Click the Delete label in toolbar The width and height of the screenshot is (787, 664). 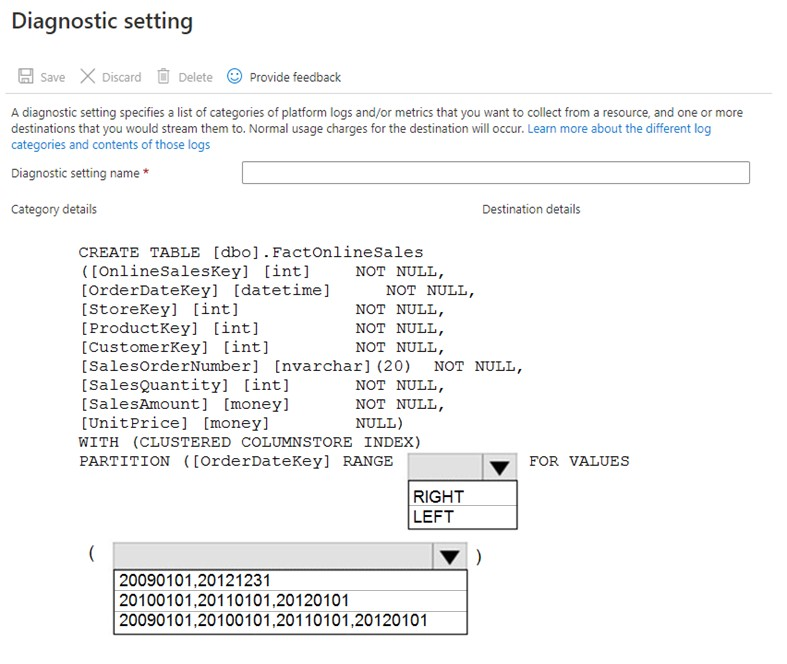tap(195, 77)
